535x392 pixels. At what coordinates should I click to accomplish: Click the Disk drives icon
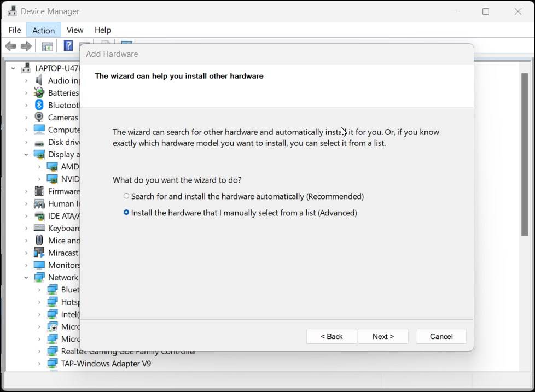point(39,143)
